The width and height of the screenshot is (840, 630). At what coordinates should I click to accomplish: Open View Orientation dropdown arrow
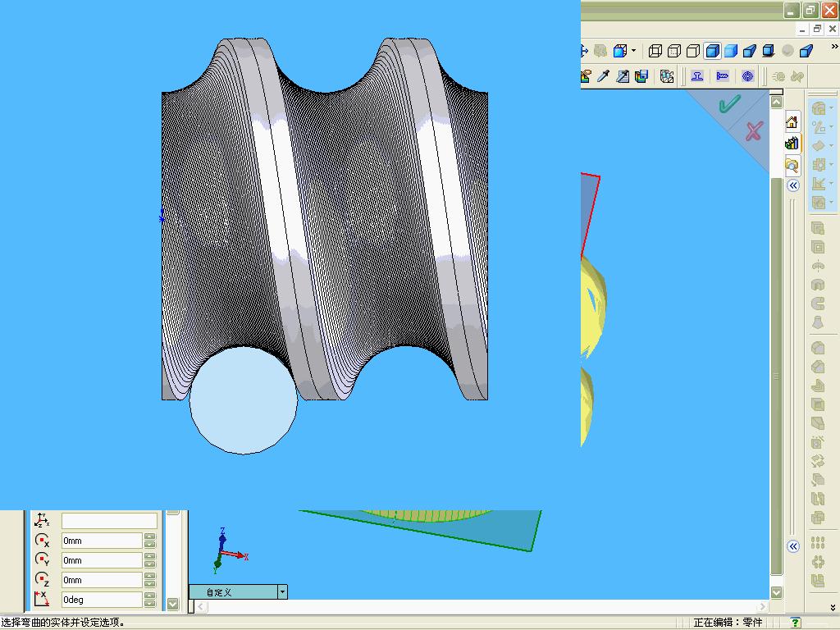coord(634,51)
